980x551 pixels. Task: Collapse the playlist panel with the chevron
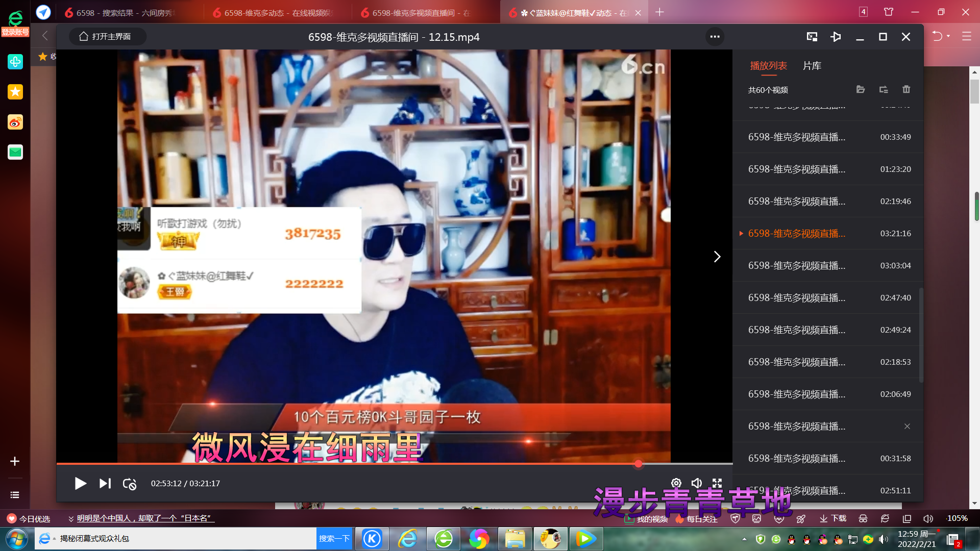click(717, 257)
